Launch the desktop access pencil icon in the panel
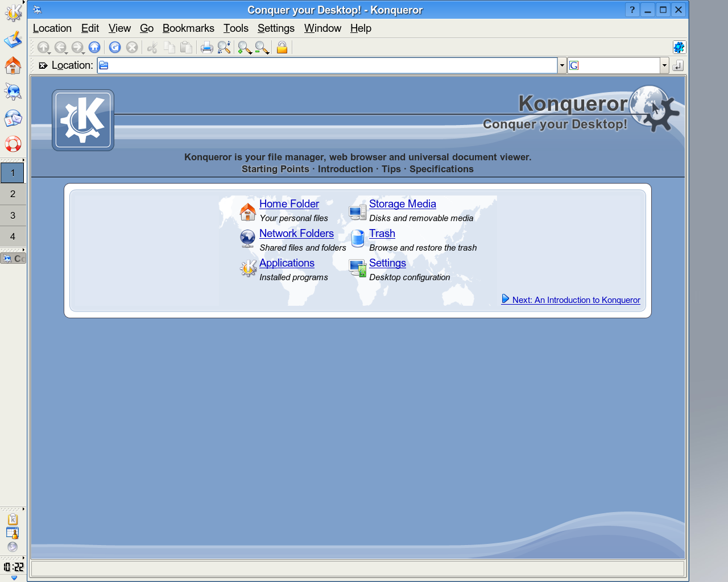 pos(13,39)
